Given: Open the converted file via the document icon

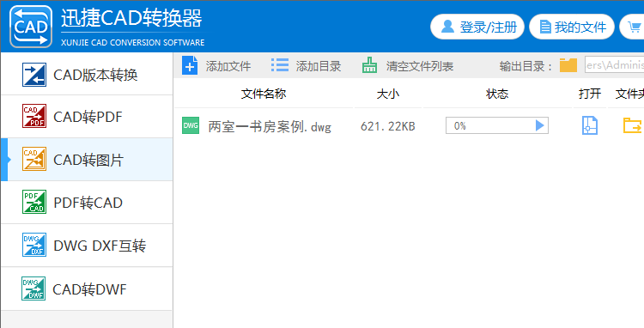Looking at the screenshot, I should pos(590,125).
